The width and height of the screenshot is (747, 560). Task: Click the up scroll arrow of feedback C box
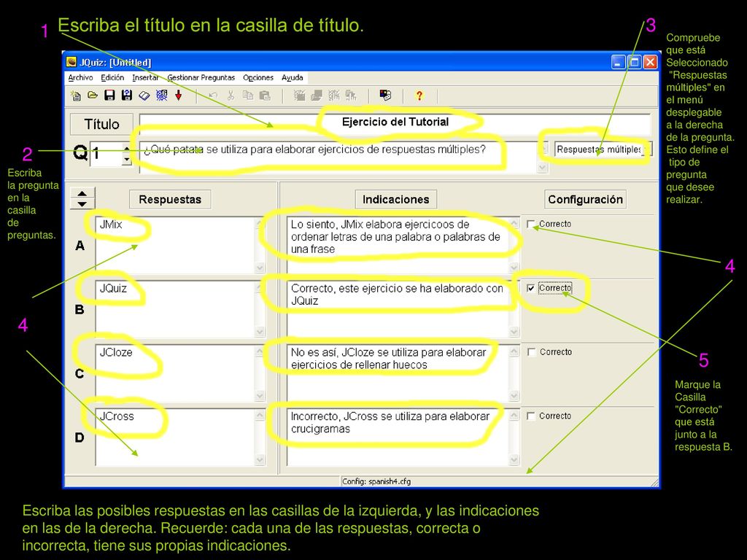tap(514, 351)
